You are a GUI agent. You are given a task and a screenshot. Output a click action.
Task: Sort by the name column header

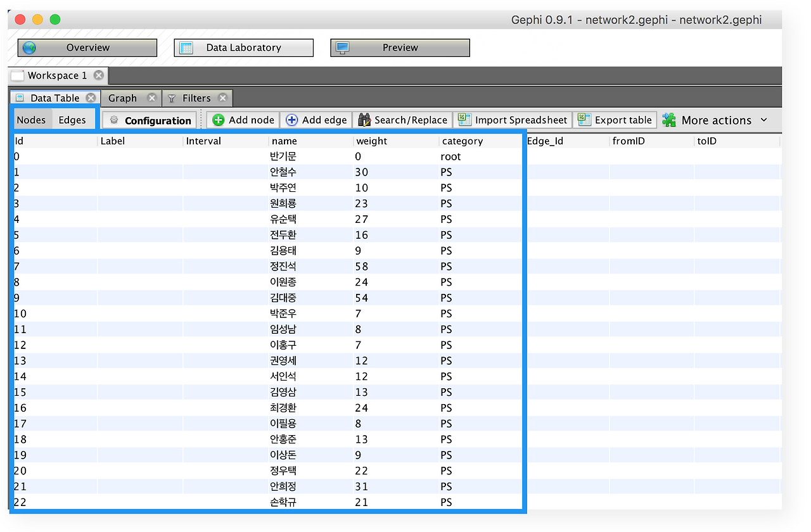click(311, 141)
